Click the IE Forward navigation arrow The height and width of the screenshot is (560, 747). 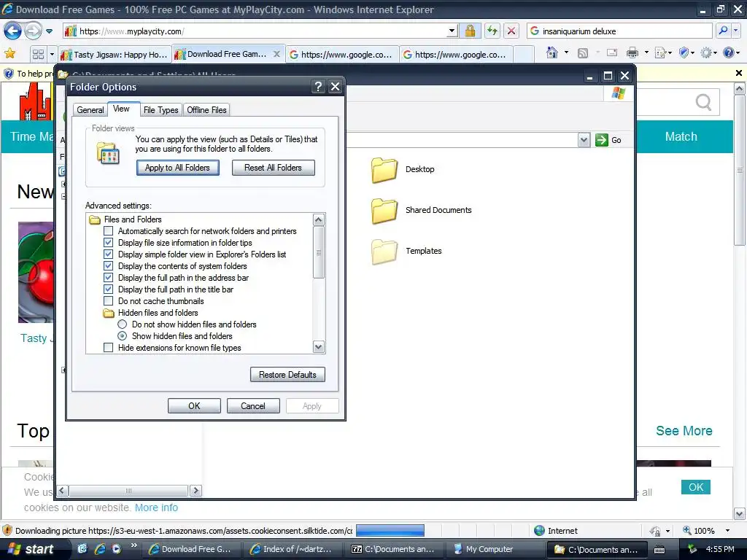33,31
